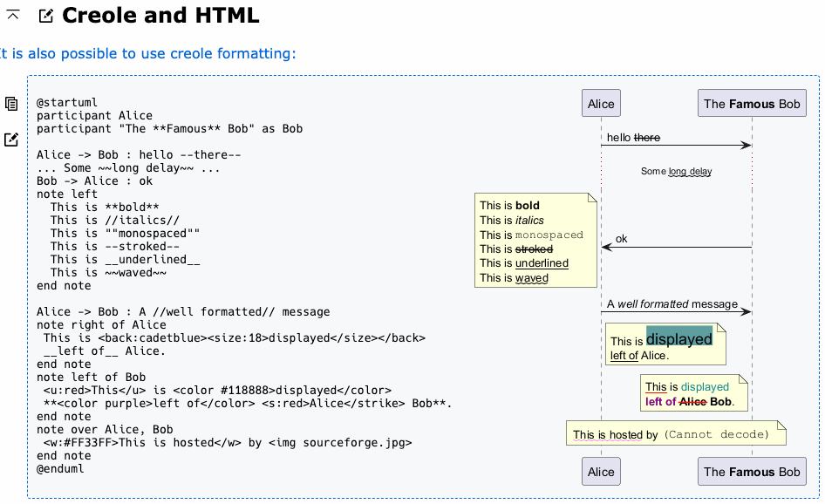Click the code line "This is __underlined__"
Image resolution: width=825 pixels, height=504 pixels.
click(x=126, y=260)
